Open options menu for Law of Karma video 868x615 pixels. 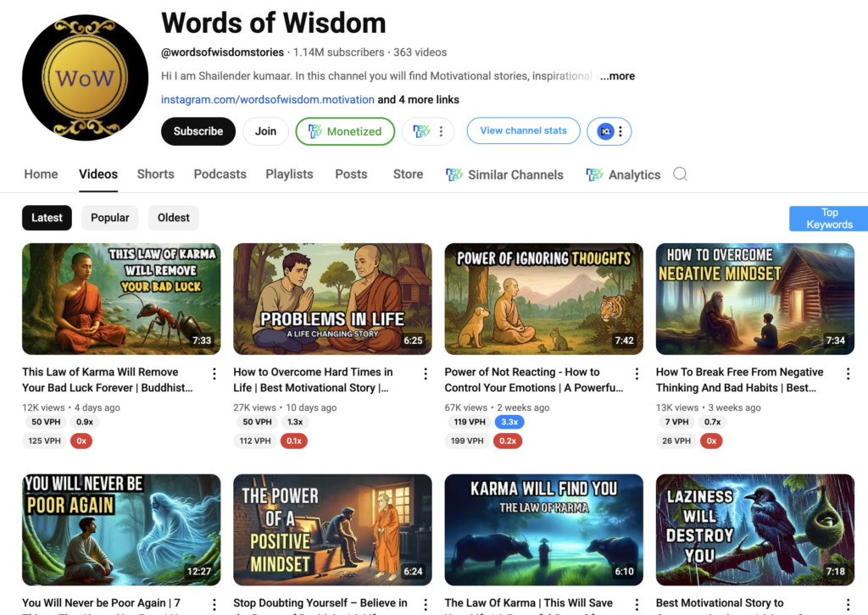point(214,374)
